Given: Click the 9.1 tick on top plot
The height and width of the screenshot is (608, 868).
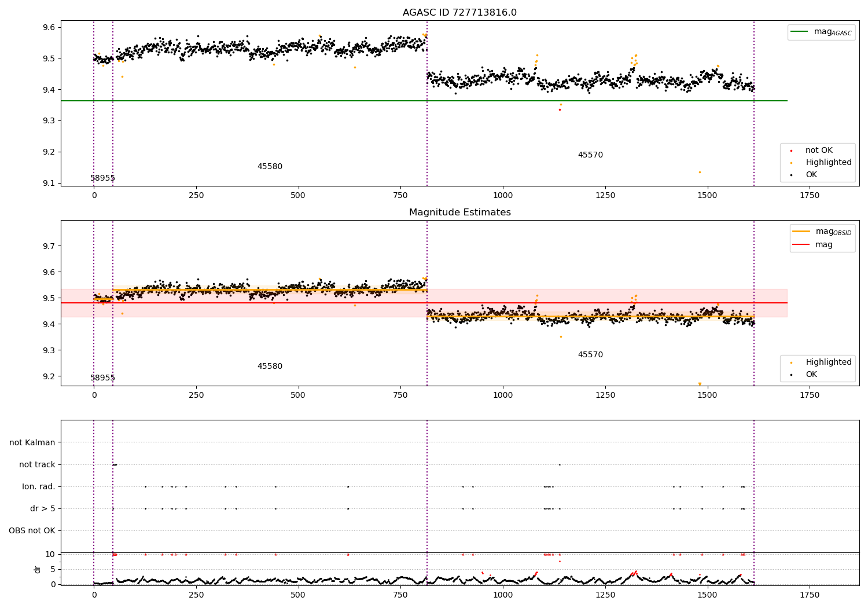Looking at the screenshot, I should tap(49, 184).
